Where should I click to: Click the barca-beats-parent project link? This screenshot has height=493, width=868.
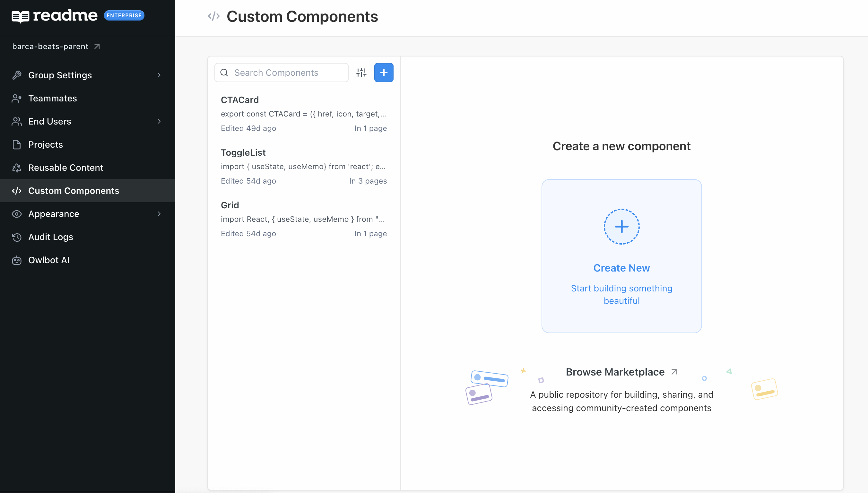[x=50, y=47]
